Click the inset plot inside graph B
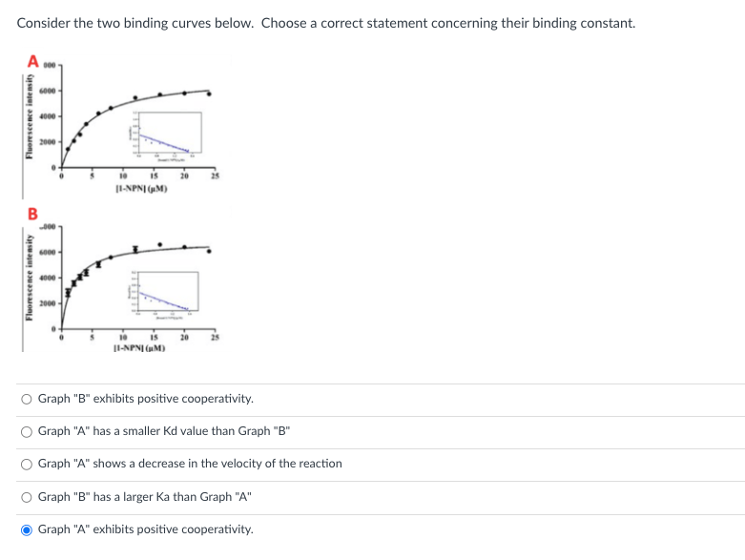The image size is (745, 560). [162, 298]
